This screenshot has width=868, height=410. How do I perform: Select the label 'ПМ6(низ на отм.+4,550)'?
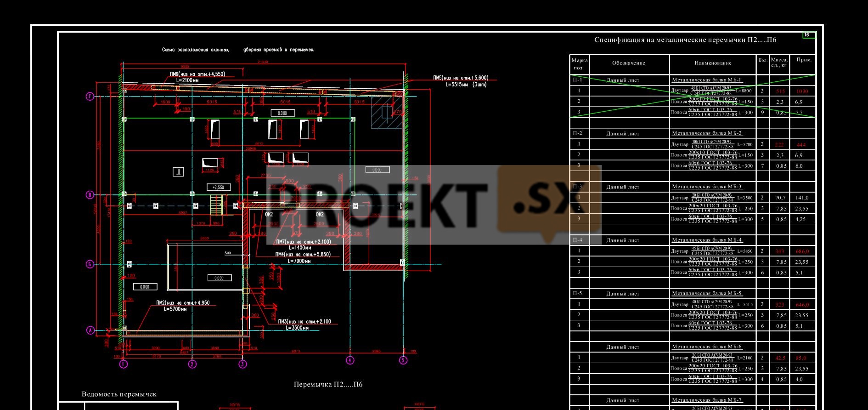197,74
